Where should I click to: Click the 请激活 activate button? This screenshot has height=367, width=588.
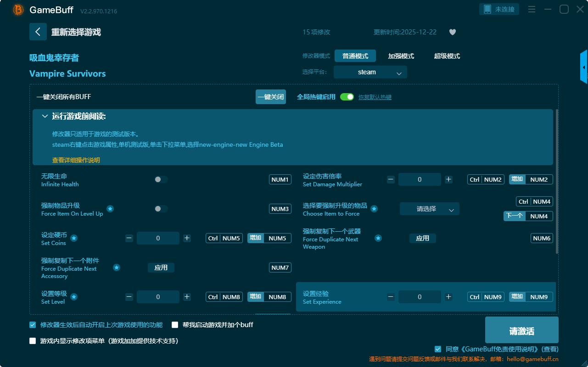[521, 331]
